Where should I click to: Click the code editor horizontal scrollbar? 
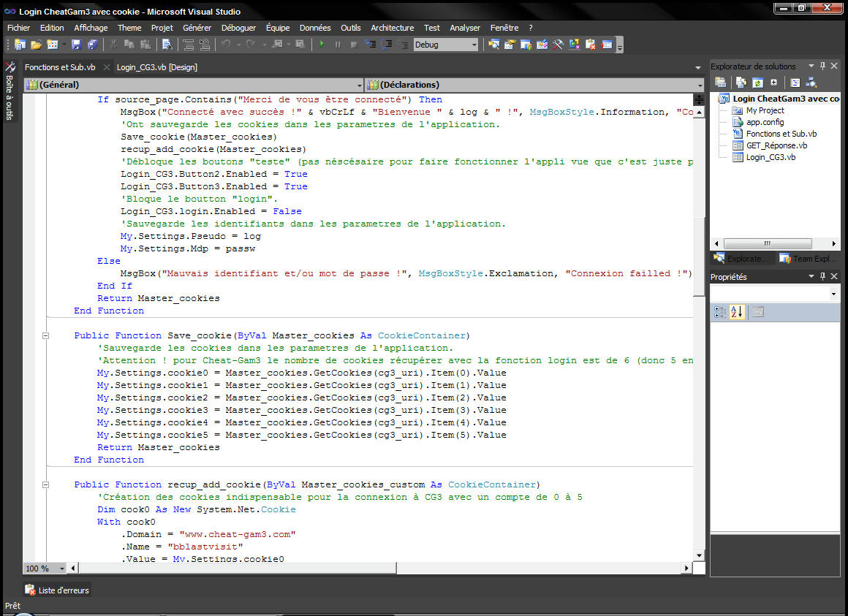point(238,568)
